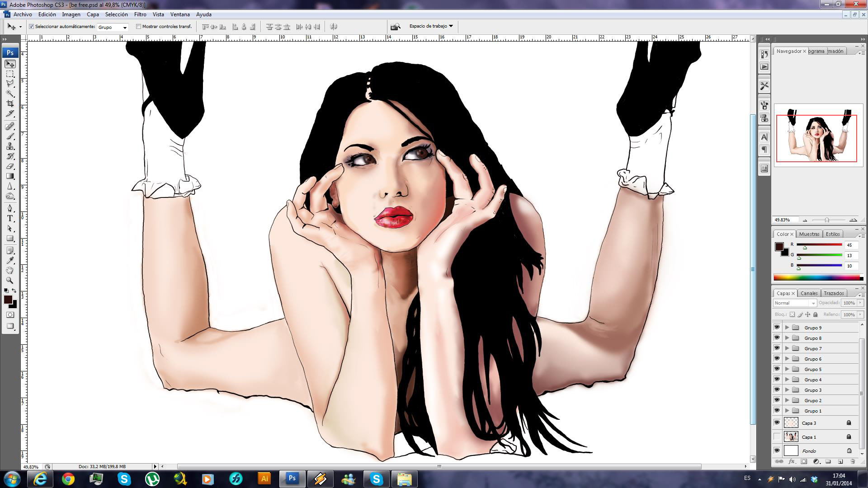Open the Grupo auto-select dropdown
This screenshot has width=868, height=488.
click(x=113, y=27)
